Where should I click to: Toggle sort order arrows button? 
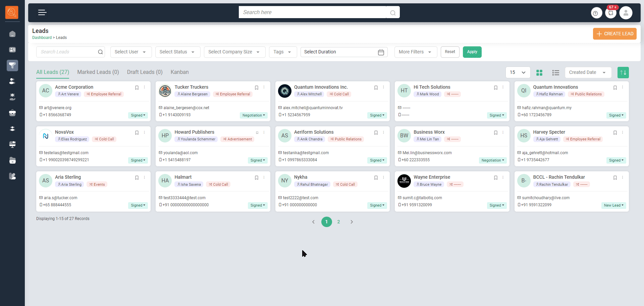pos(623,73)
